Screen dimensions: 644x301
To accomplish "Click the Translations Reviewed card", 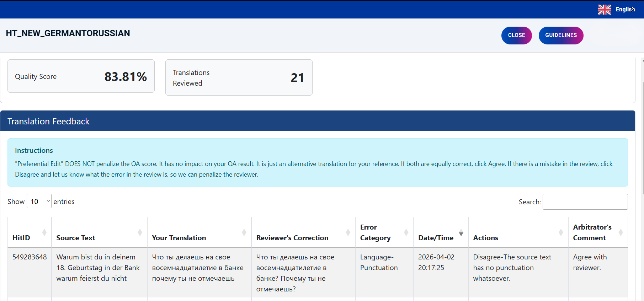I will [x=239, y=77].
